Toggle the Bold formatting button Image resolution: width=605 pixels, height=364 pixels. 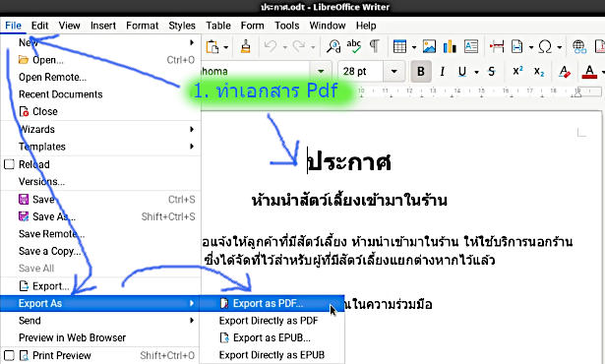point(421,71)
